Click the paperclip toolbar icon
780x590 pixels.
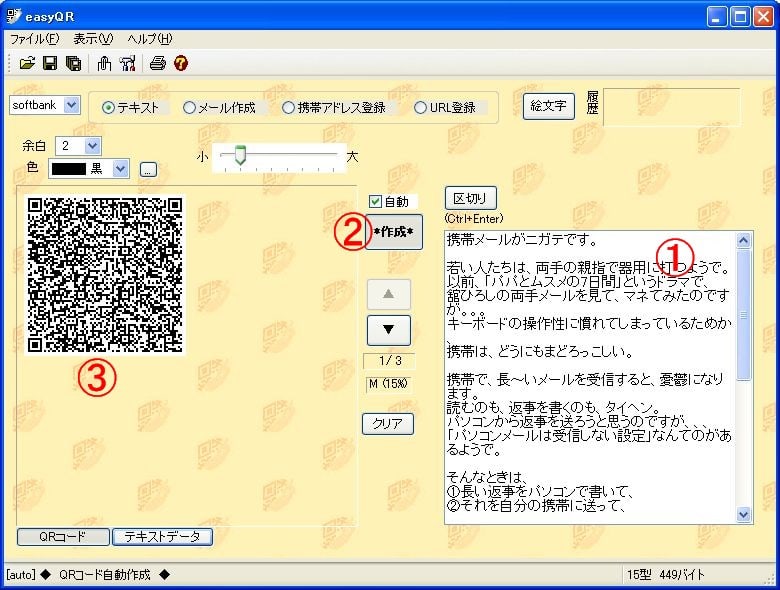[x=104, y=64]
